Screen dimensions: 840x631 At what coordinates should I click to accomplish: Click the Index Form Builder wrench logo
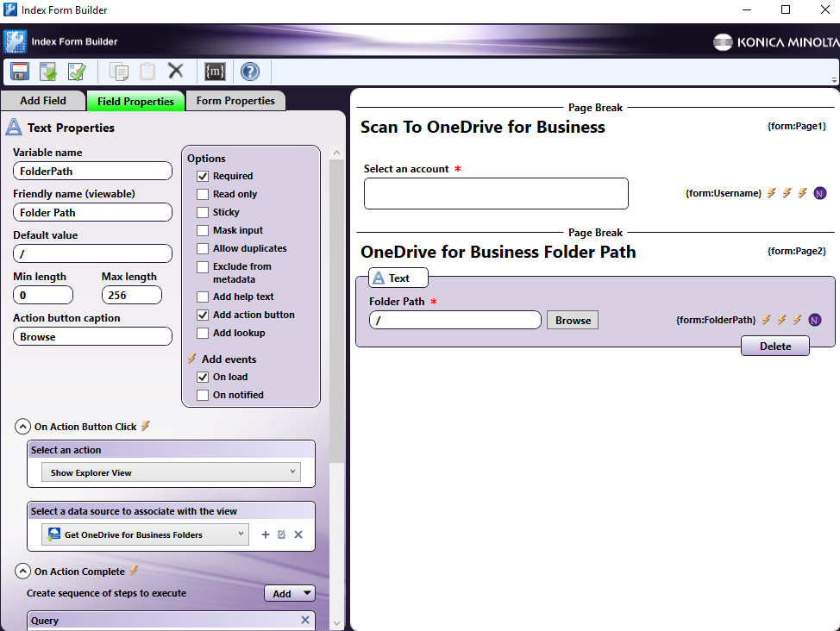coord(15,41)
